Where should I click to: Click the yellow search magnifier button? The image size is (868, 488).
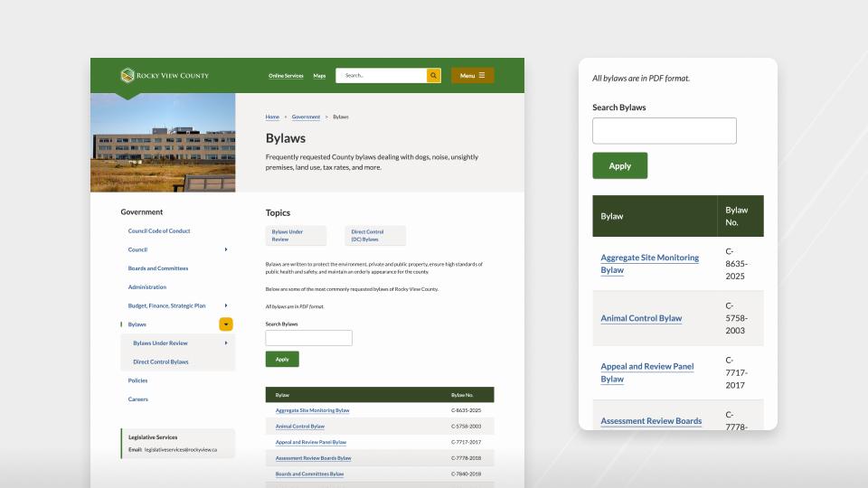click(433, 75)
